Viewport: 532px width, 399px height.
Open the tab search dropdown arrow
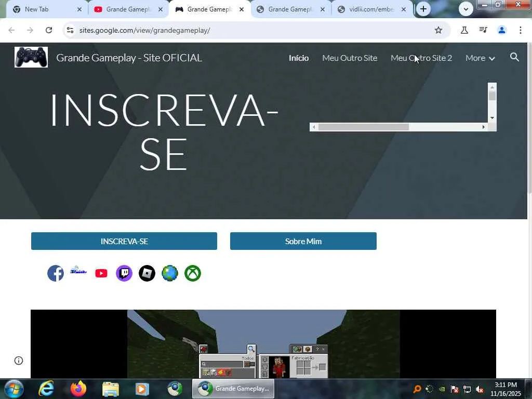[x=466, y=9]
